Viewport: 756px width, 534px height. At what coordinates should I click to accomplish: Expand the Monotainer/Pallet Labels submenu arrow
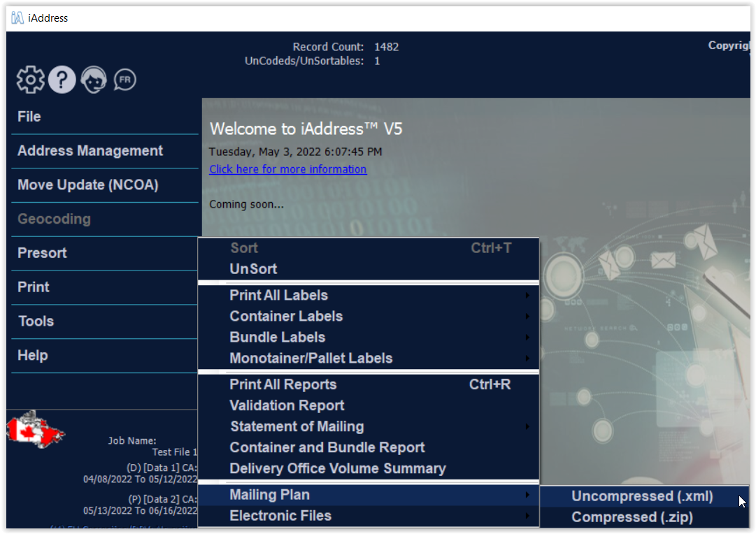pyautogui.click(x=527, y=358)
